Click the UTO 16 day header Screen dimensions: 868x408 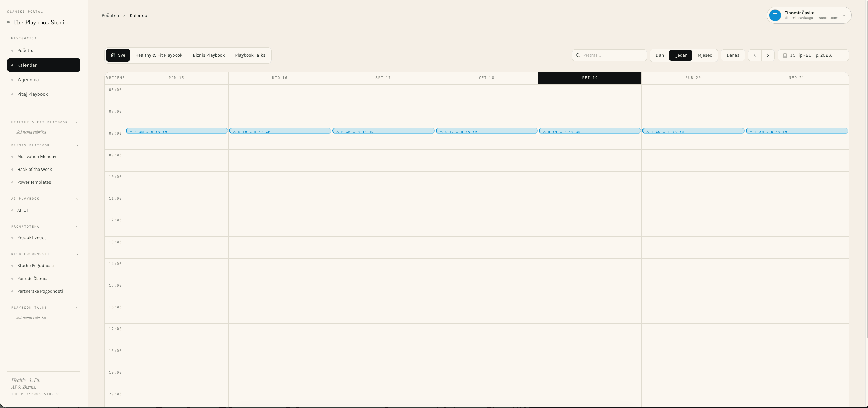pyautogui.click(x=280, y=78)
